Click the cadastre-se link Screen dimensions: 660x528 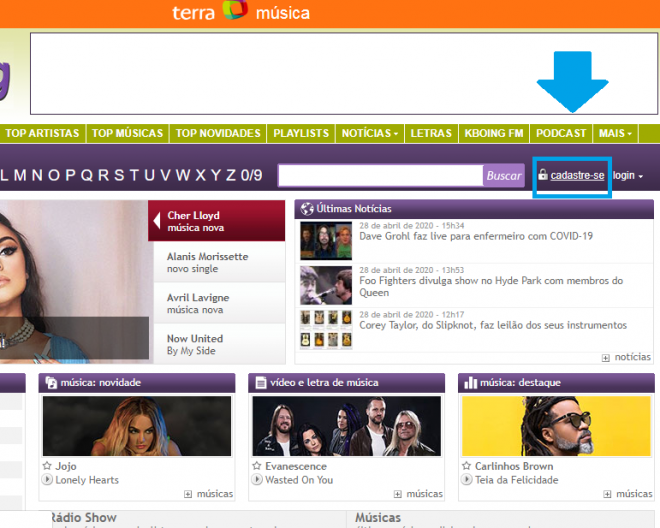[577, 175]
